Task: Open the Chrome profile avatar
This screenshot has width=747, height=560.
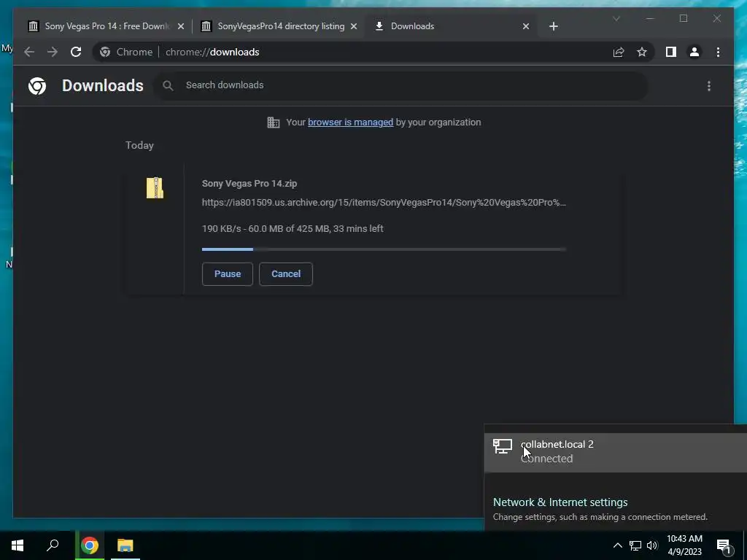Action: [694, 52]
